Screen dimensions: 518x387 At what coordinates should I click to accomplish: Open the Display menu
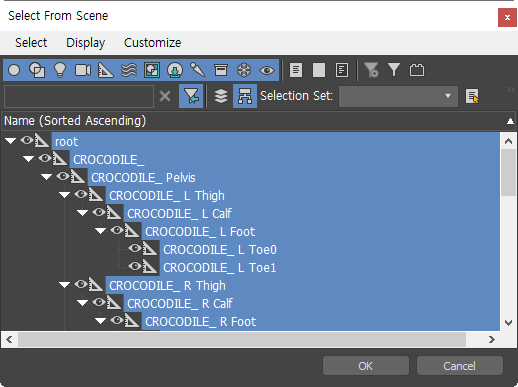tap(86, 43)
